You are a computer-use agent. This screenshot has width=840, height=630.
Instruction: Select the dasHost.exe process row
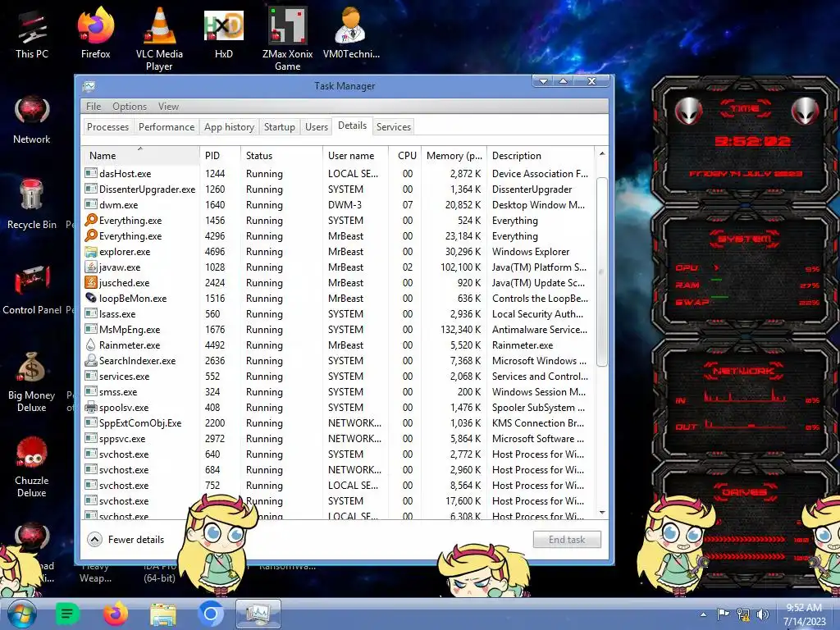pyautogui.click(x=337, y=174)
